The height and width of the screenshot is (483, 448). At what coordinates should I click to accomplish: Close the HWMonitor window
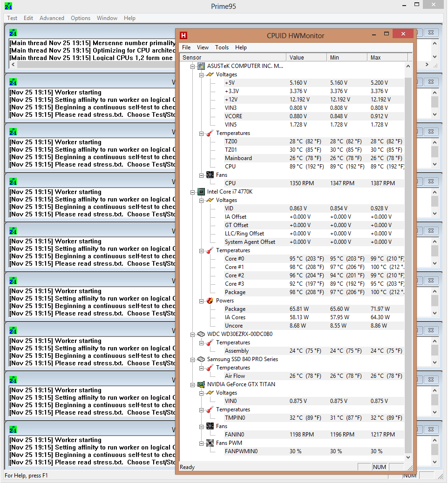click(x=403, y=34)
